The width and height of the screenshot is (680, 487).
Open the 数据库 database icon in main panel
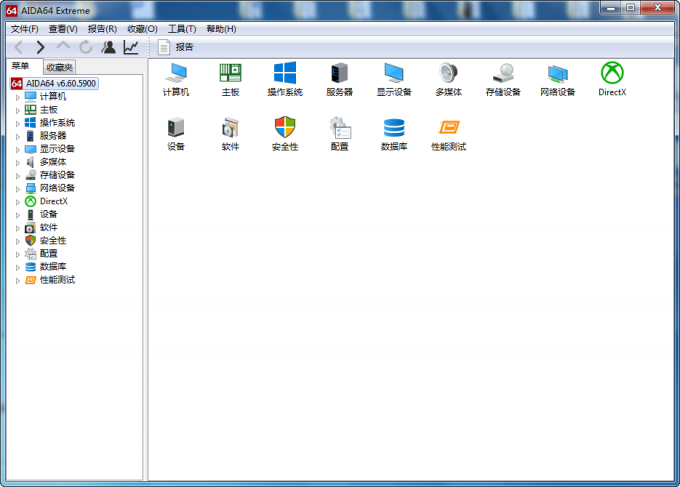(x=394, y=128)
